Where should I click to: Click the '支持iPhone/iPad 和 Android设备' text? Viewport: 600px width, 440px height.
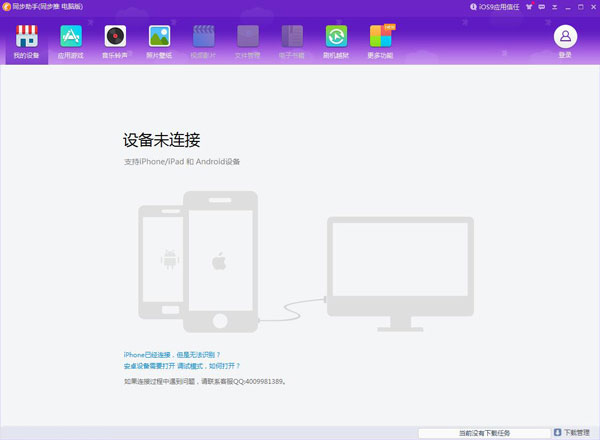point(182,161)
